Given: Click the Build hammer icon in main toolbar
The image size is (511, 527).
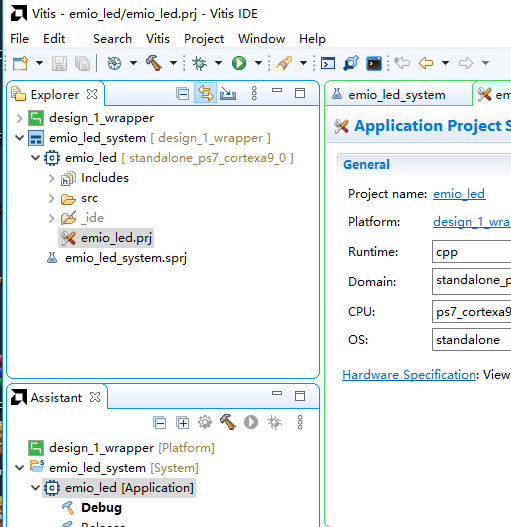Looking at the screenshot, I should click(x=154, y=63).
